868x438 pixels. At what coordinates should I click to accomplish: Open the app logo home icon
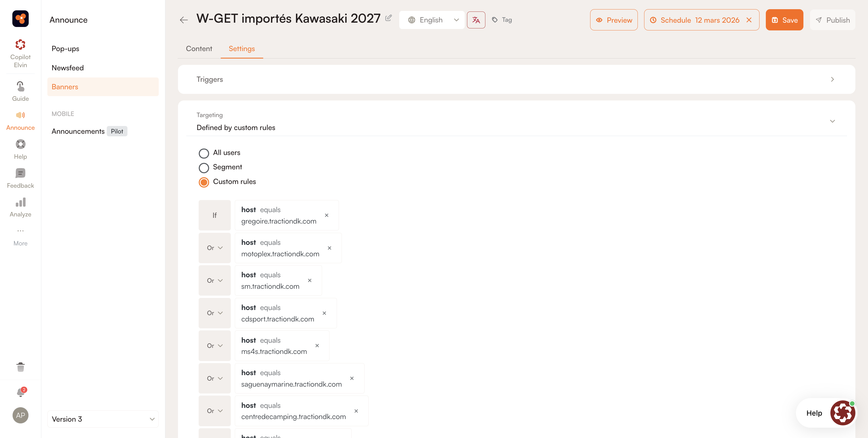tap(20, 19)
